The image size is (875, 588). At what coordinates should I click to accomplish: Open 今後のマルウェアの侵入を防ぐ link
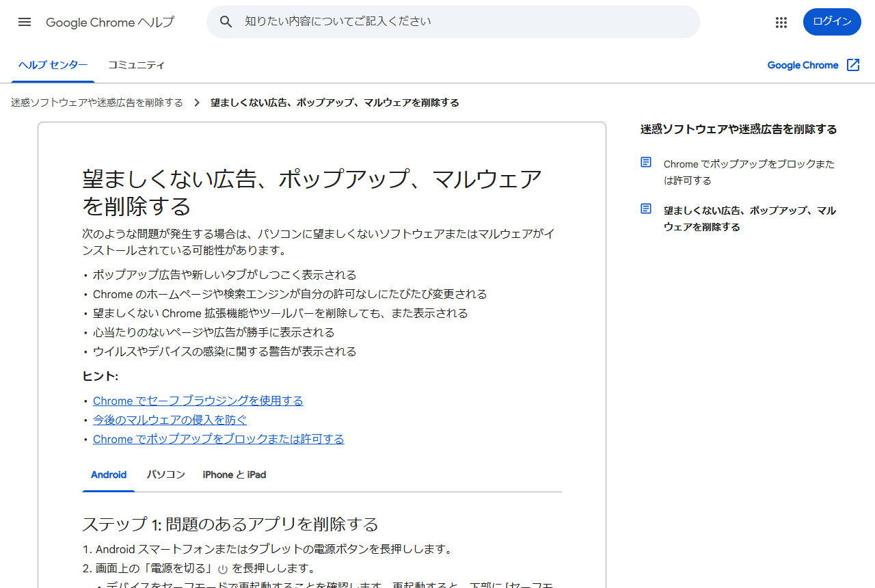[x=170, y=420]
